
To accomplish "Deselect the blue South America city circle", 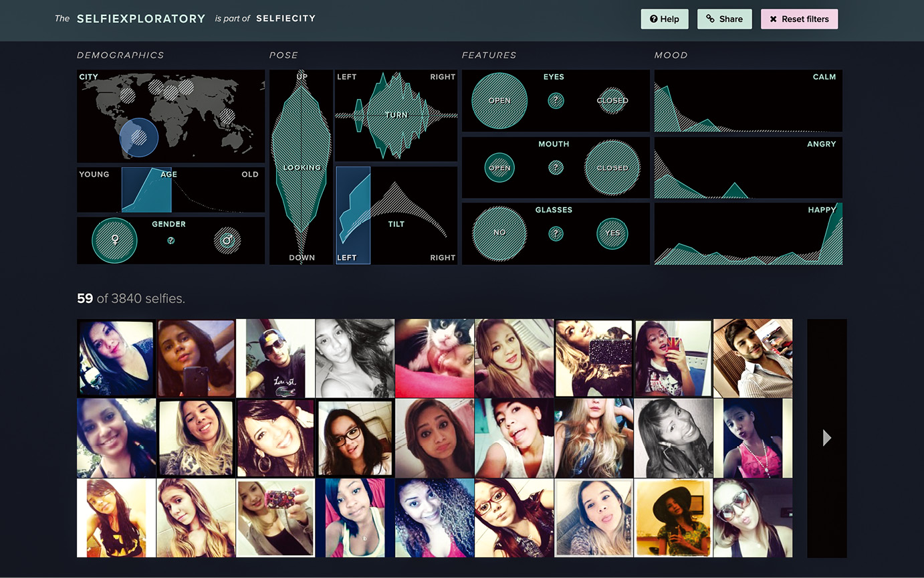I will click(x=139, y=138).
